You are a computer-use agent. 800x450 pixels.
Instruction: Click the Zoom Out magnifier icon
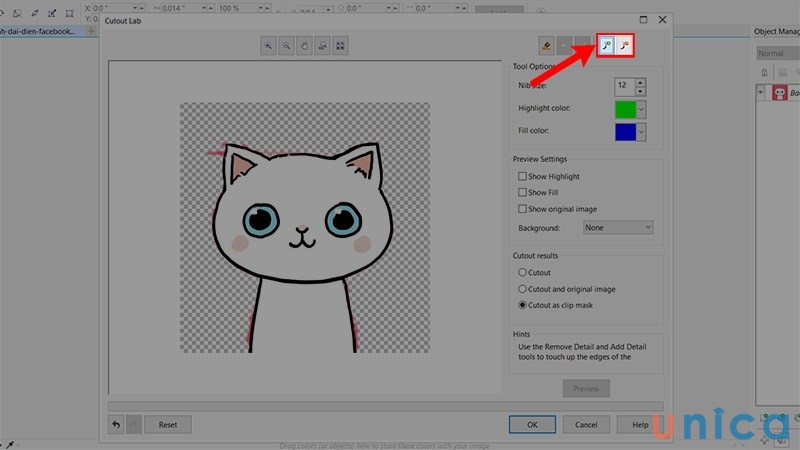(287, 46)
